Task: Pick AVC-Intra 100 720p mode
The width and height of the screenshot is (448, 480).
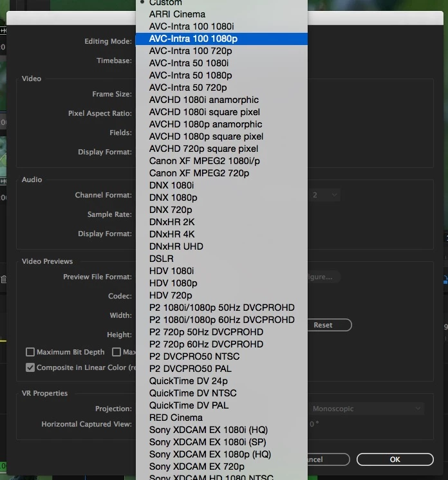Action: tap(221, 51)
